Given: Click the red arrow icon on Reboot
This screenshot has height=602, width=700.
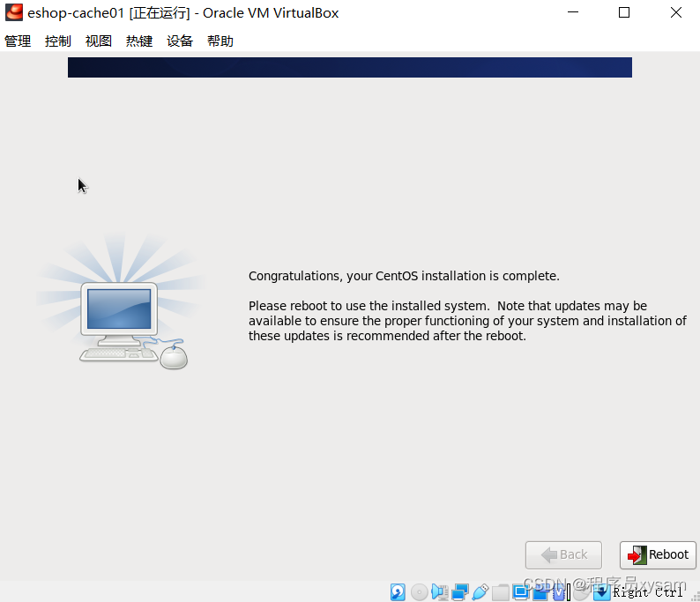Looking at the screenshot, I should (637, 555).
